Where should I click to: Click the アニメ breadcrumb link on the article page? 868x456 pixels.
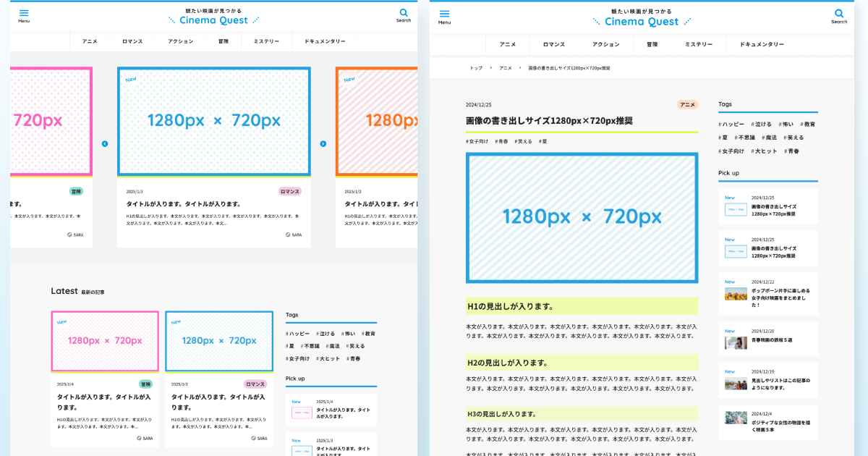[506, 68]
